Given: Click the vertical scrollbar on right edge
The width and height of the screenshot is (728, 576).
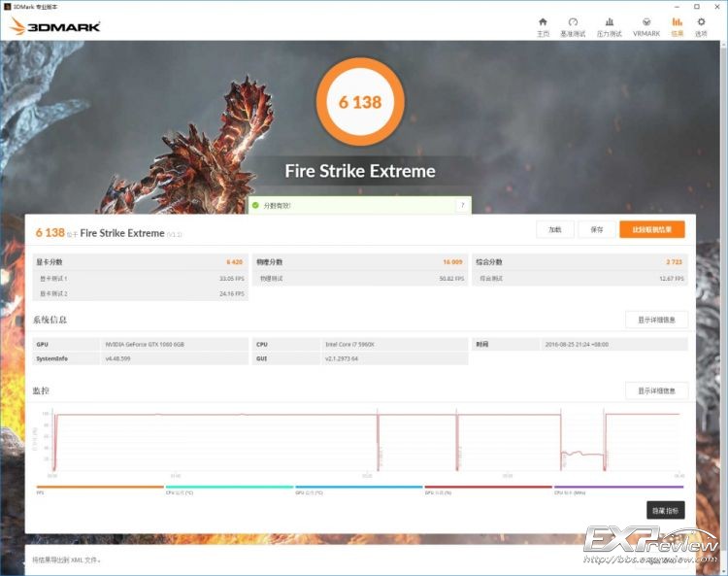Looking at the screenshot, I should tap(724, 297).
